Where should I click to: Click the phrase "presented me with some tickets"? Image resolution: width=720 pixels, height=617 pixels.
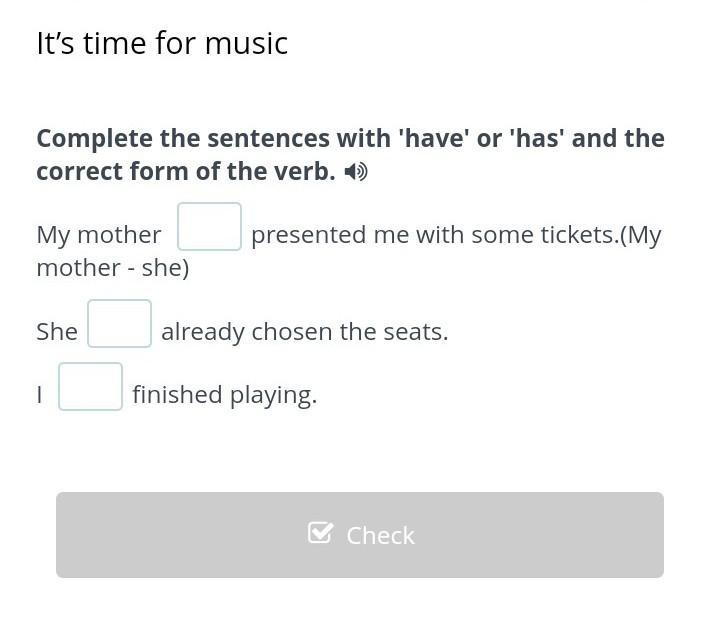tap(433, 236)
